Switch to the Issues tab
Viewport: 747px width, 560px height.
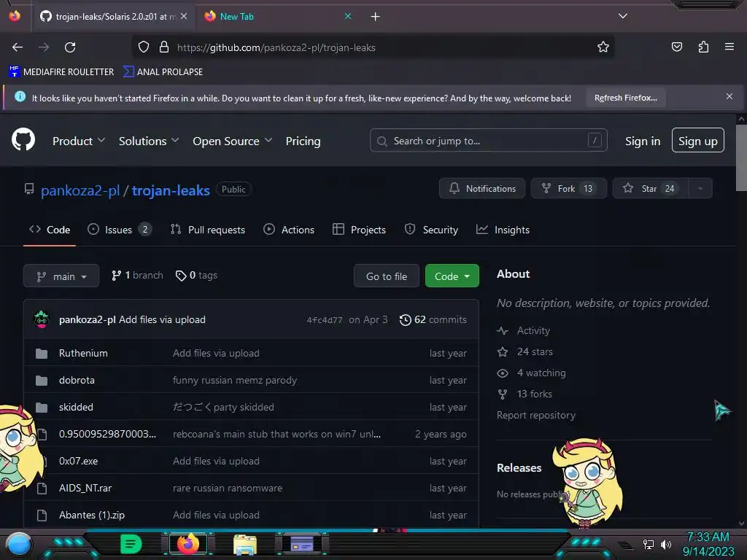tap(120, 230)
